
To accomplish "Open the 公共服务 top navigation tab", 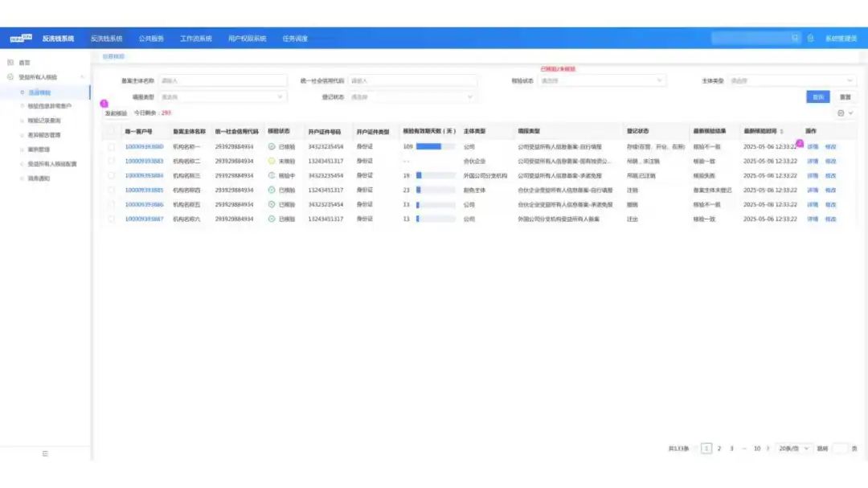I will (151, 39).
